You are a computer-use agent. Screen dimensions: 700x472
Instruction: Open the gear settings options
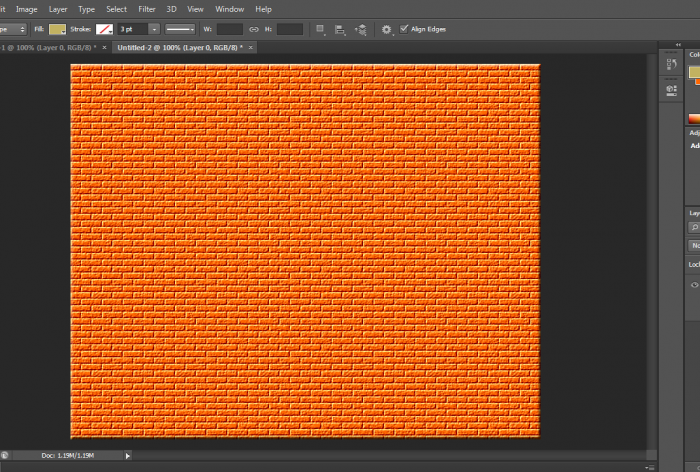pyautogui.click(x=387, y=30)
